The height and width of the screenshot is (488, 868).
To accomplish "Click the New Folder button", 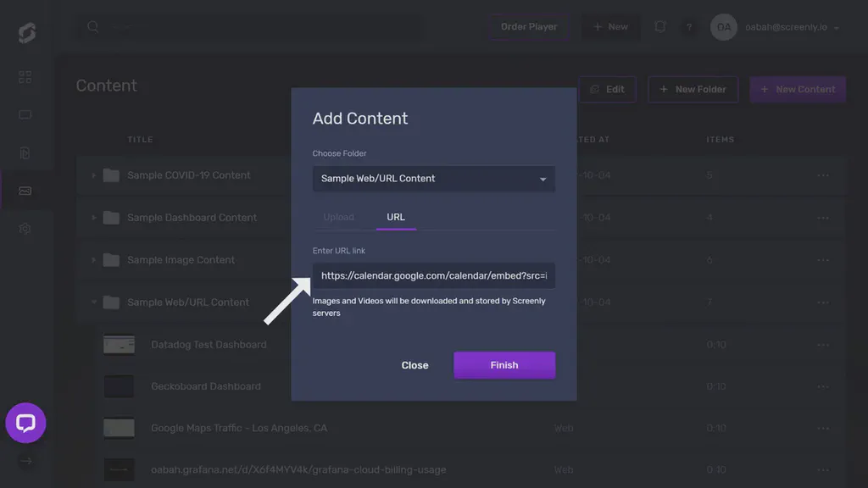I will pos(693,89).
